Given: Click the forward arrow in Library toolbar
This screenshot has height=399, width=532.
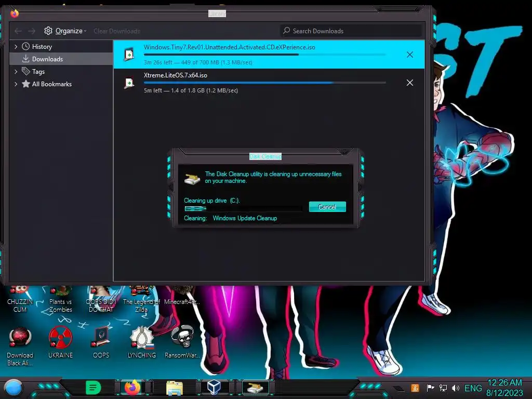Looking at the screenshot, I should [32, 31].
